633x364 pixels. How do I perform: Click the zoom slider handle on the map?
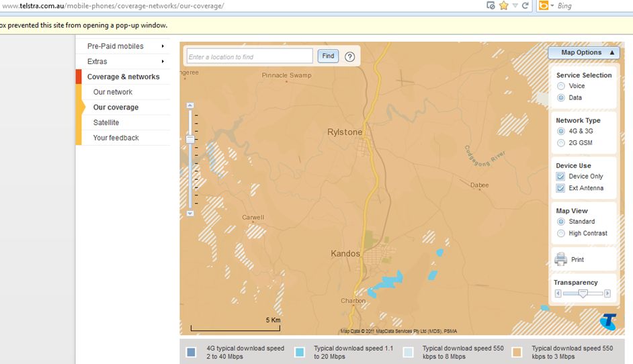click(190, 139)
